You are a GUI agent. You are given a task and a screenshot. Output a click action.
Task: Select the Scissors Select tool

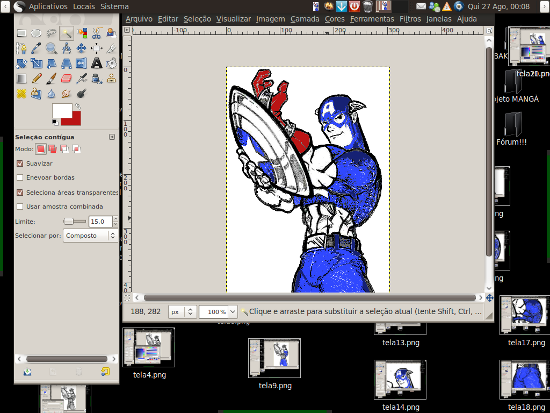pos(97,33)
